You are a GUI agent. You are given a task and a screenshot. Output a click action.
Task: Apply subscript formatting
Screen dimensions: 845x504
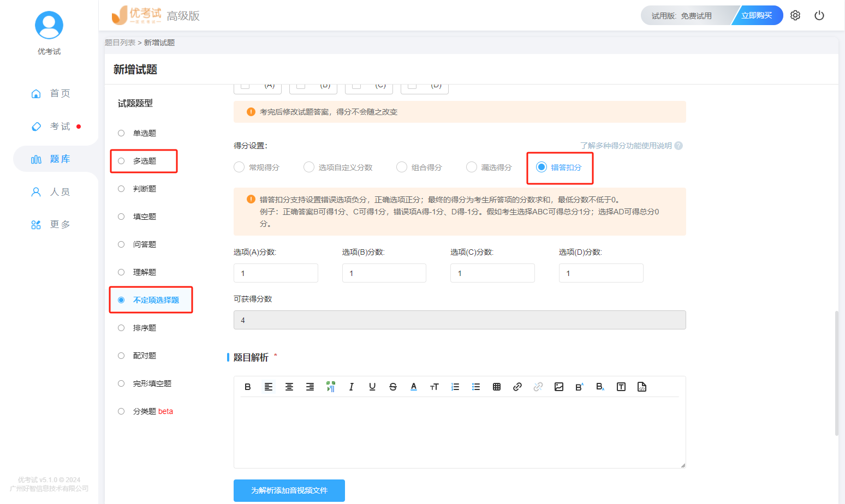coord(600,387)
